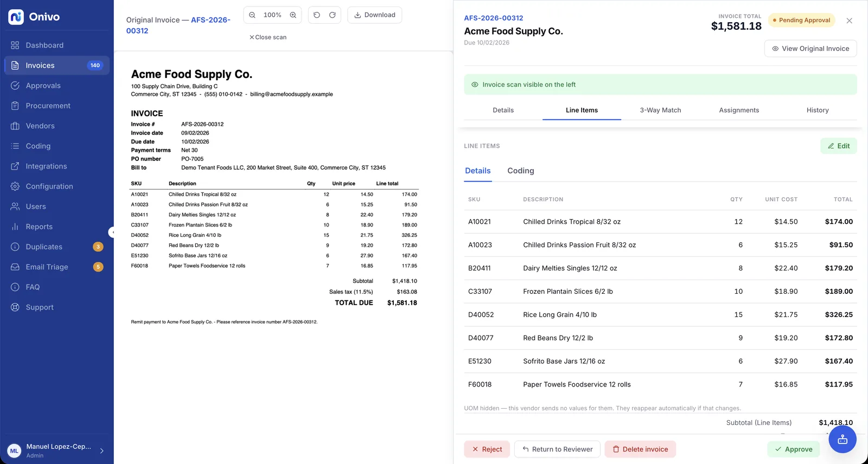Open the FAQ page
Image resolution: width=868 pixels, height=464 pixels.
coord(57,287)
